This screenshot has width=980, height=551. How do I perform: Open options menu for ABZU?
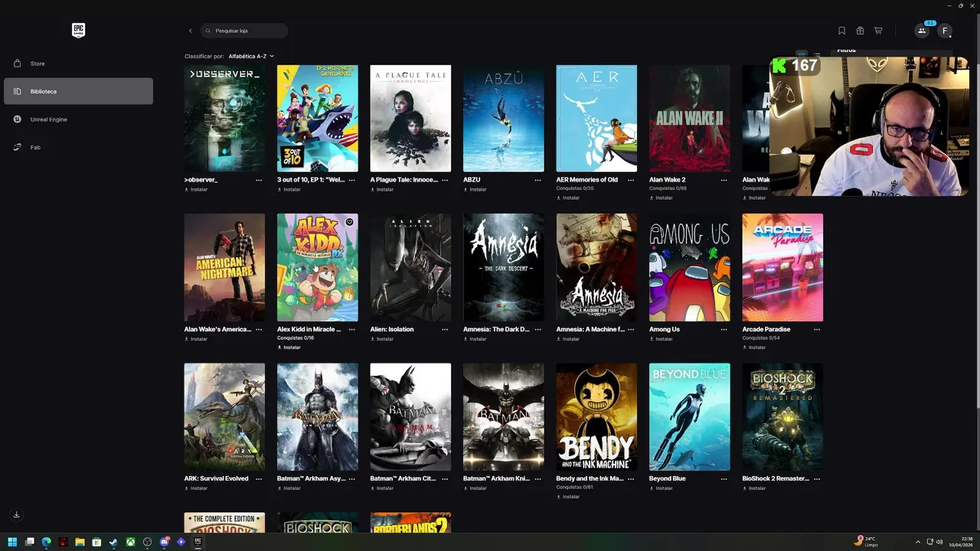(537, 180)
